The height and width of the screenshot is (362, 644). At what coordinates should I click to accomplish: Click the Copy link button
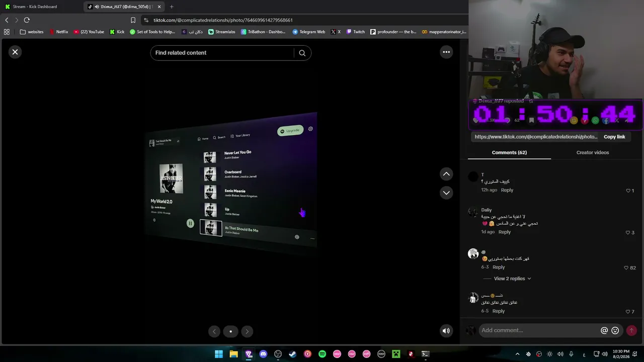614,137
